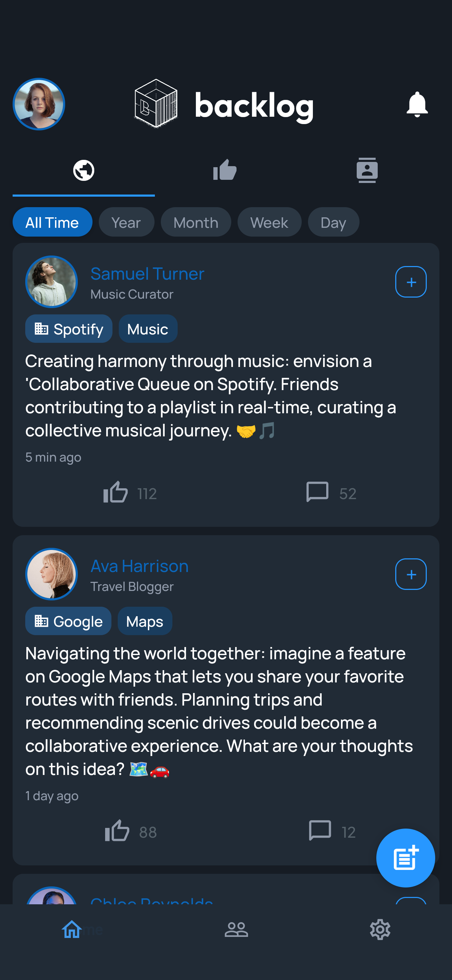
Task: Select the Spotify company tag
Action: point(69,329)
